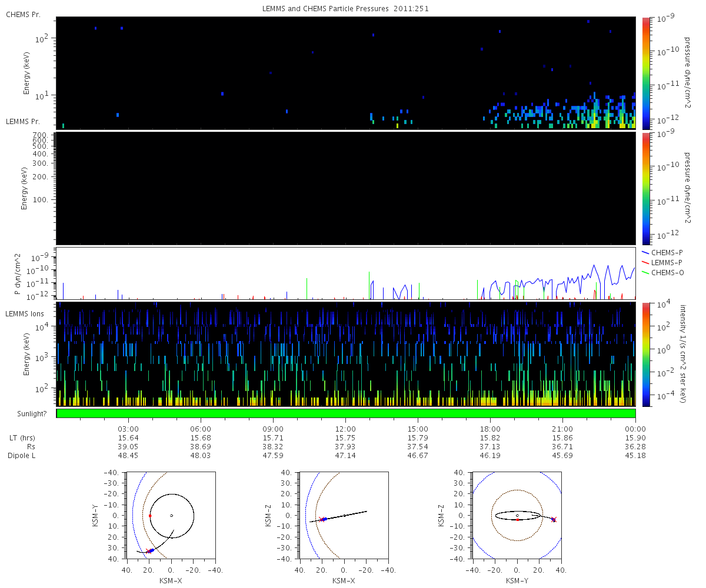706x588 pixels.
Task: Click the 12:00 time axis label
Action: (x=345, y=429)
